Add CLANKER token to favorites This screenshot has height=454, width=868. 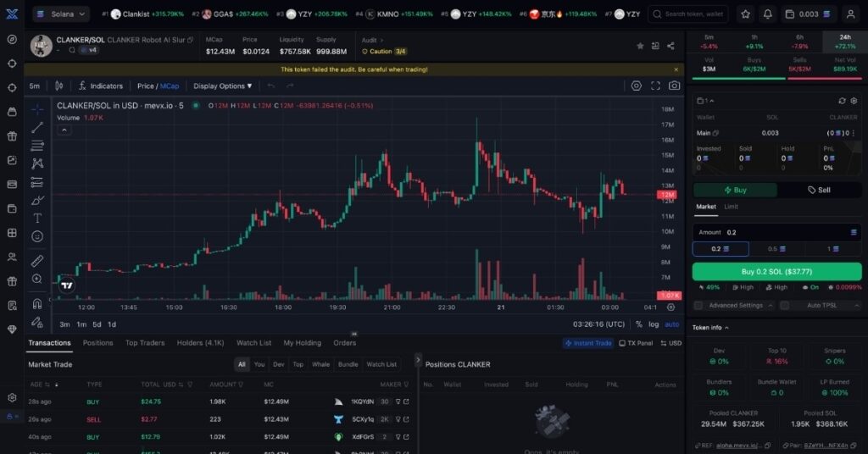coord(641,46)
